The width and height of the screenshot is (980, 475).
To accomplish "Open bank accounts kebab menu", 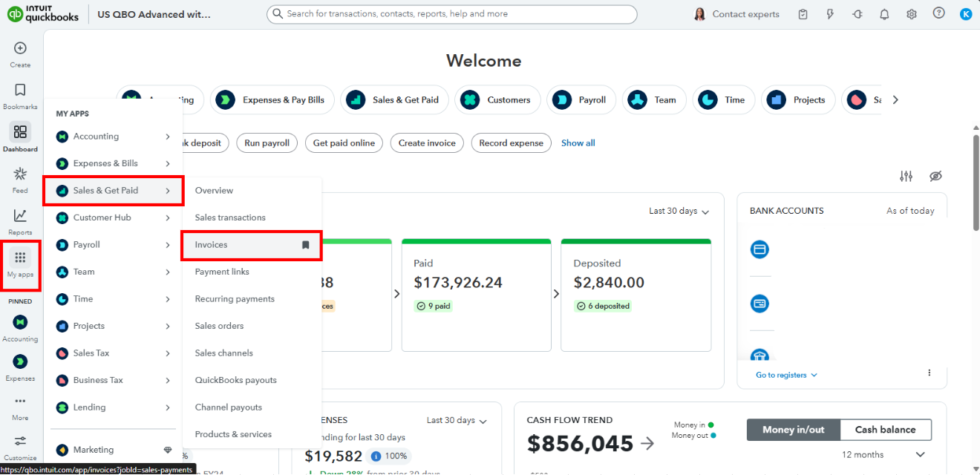I will click(930, 373).
